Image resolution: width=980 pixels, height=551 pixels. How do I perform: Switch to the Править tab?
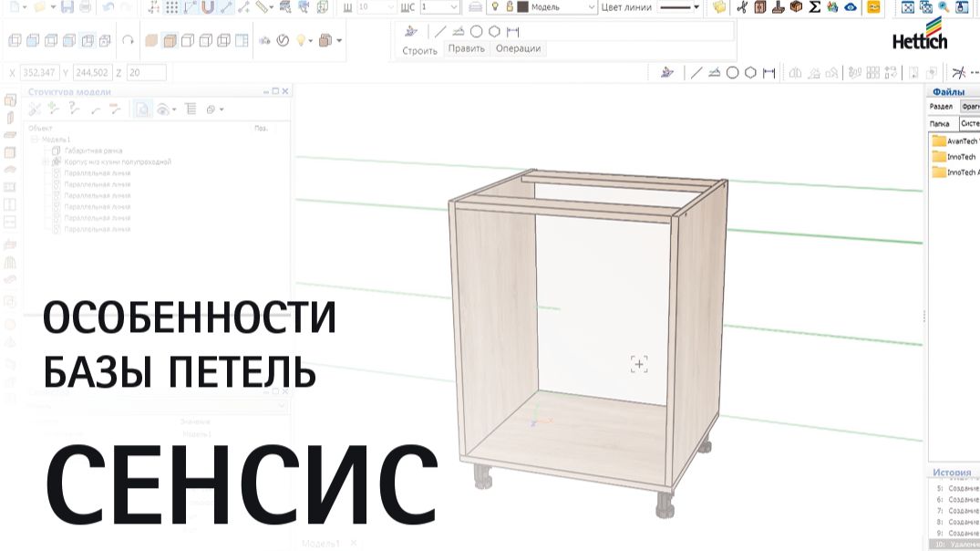point(466,48)
